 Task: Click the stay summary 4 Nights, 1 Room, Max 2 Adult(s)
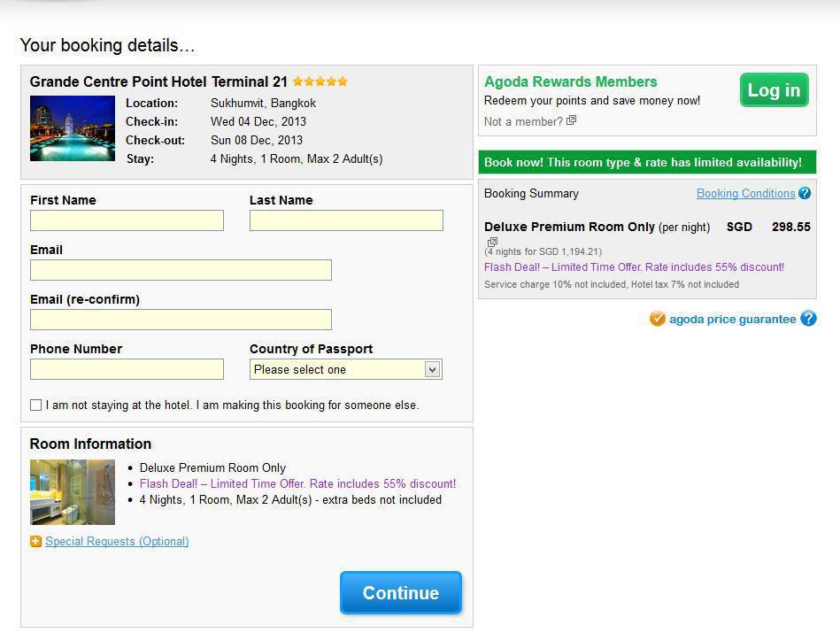[x=297, y=159]
